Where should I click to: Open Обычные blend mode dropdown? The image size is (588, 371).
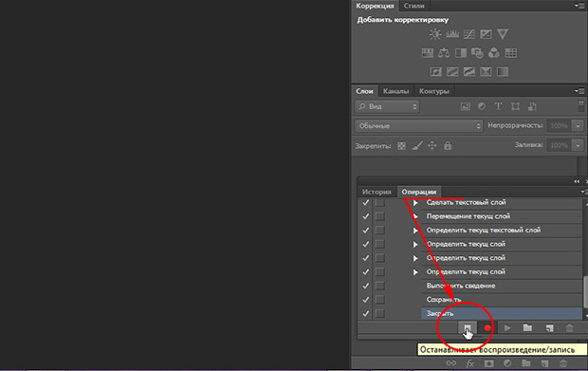[x=418, y=125]
